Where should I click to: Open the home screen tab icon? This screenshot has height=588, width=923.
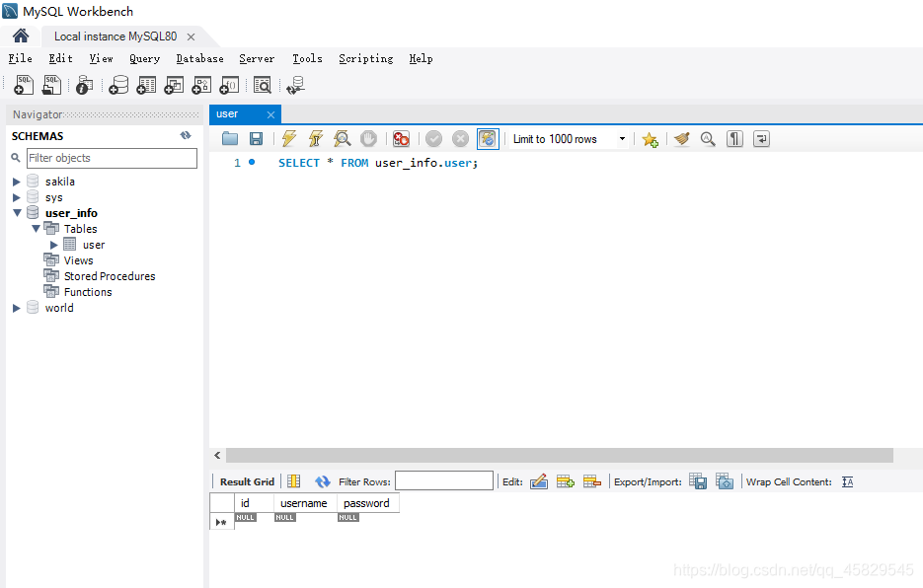21,36
